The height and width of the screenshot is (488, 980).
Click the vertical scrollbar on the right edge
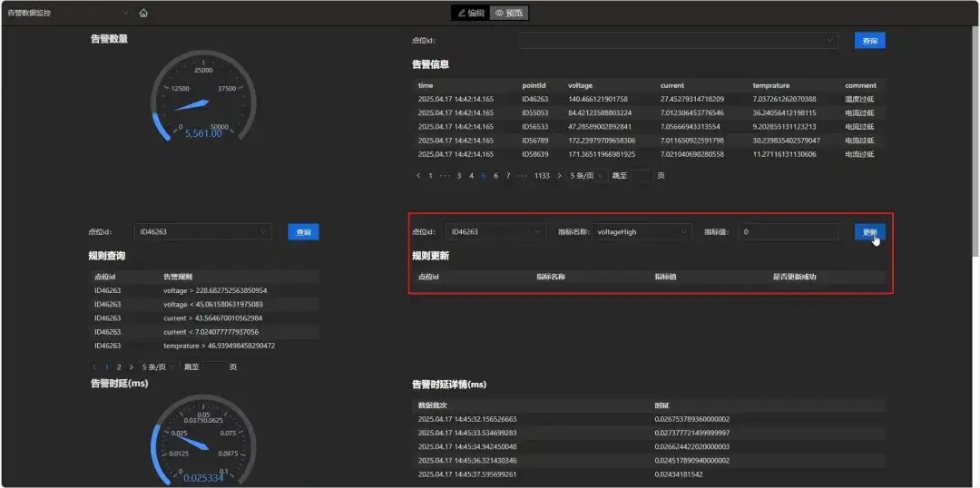pos(975,141)
